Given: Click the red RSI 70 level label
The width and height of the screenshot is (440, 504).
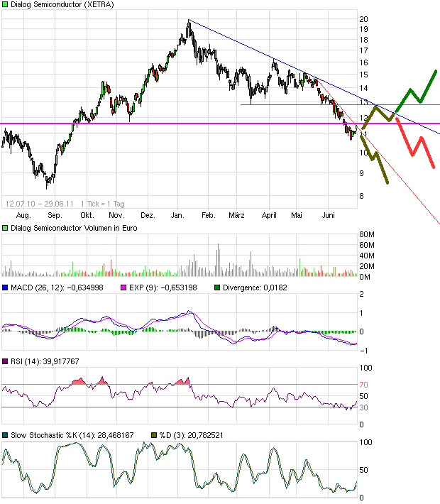Looking at the screenshot, I should click(x=363, y=385).
